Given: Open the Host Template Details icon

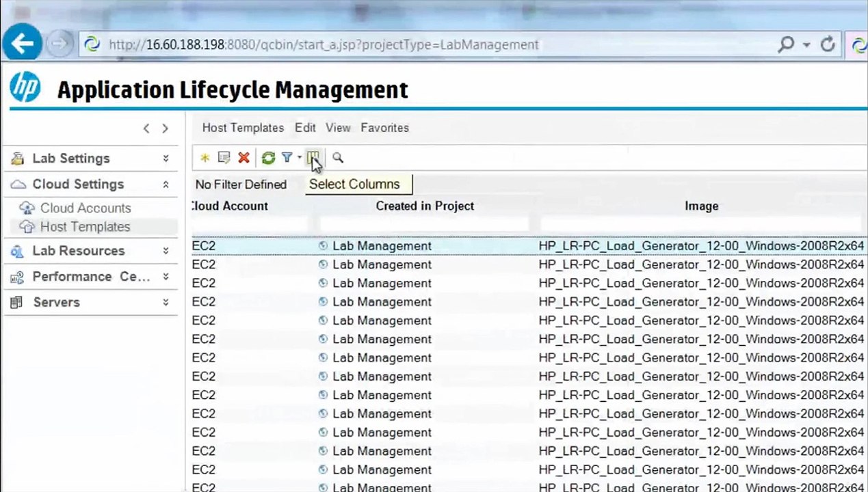Looking at the screenshot, I should [224, 158].
